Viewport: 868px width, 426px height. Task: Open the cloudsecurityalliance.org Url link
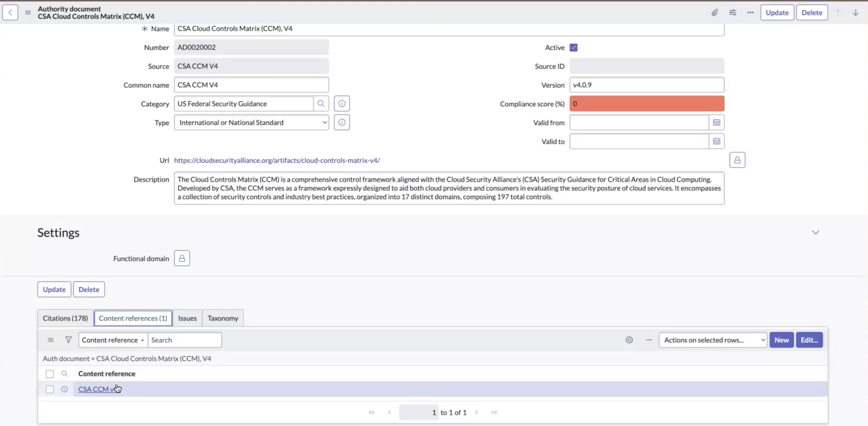pos(277,160)
